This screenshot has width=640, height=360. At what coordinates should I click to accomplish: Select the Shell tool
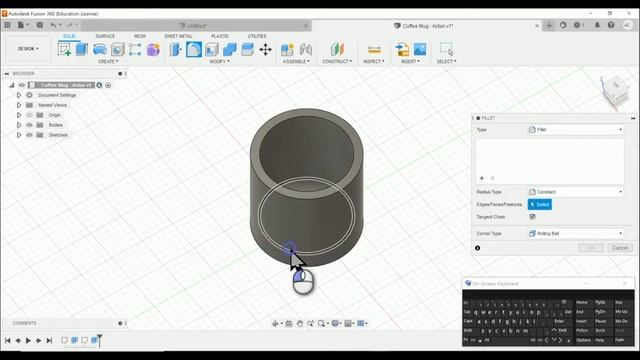(x=212, y=49)
